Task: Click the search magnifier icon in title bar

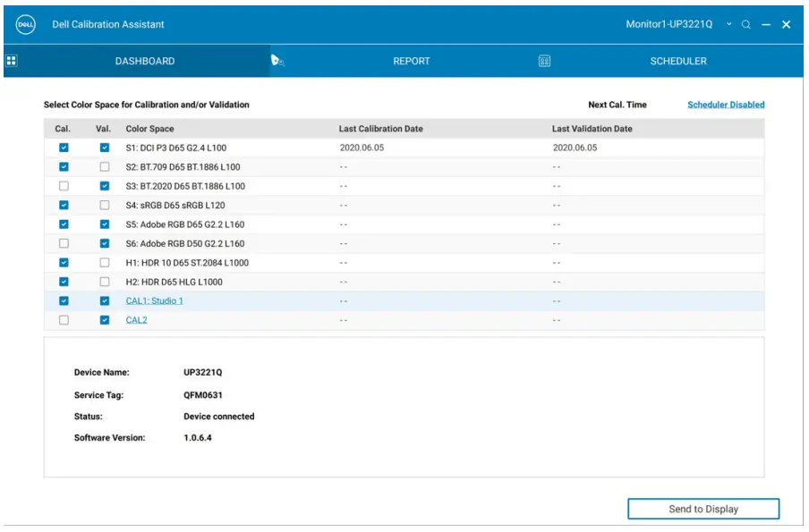Action: tap(746, 25)
